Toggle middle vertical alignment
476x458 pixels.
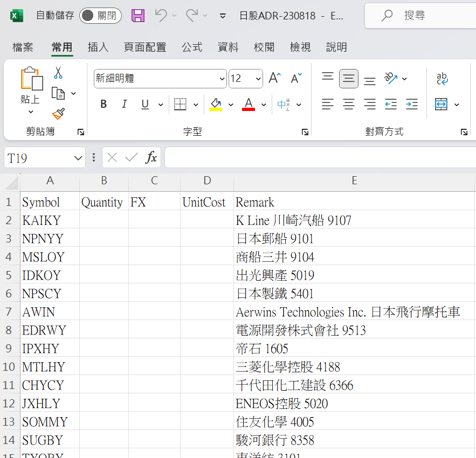pyautogui.click(x=348, y=79)
